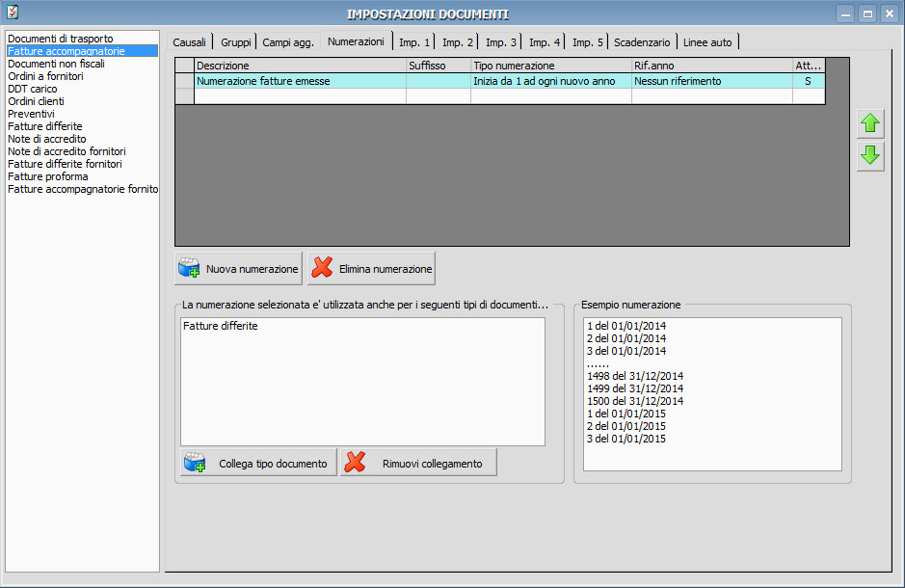Click empty Suffisso cell of first row
905x588 pixels.
point(439,81)
